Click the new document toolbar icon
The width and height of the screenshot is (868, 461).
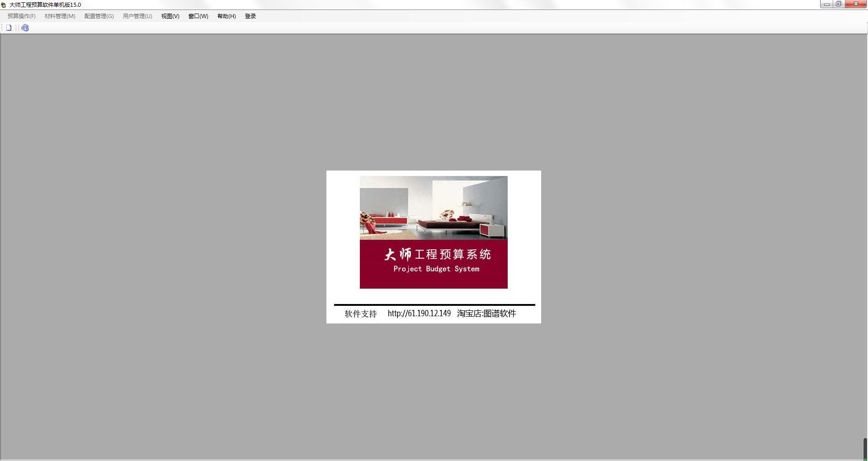click(x=9, y=28)
